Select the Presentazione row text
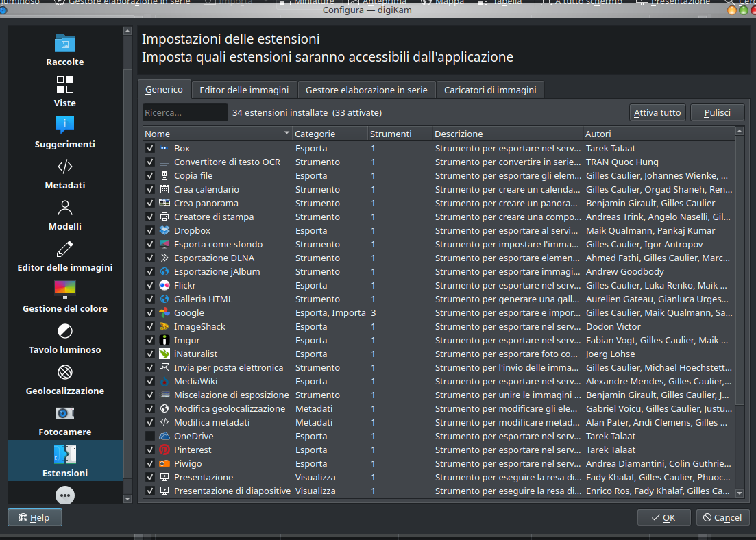The image size is (756, 540). (204, 478)
